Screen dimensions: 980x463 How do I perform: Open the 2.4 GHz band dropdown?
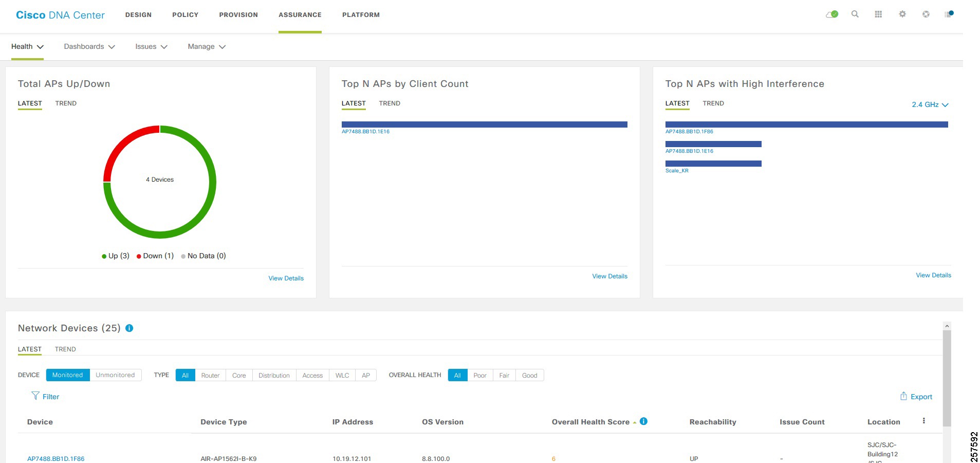point(930,104)
